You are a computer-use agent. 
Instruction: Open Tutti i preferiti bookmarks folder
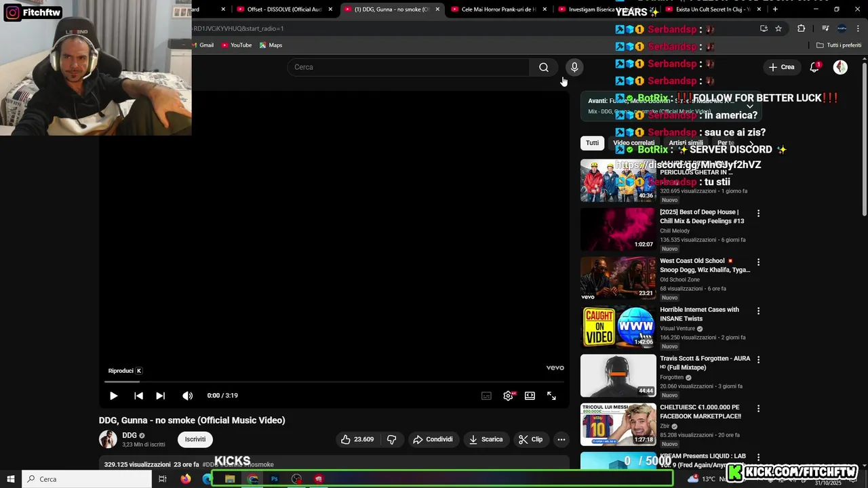click(x=839, y=45)
